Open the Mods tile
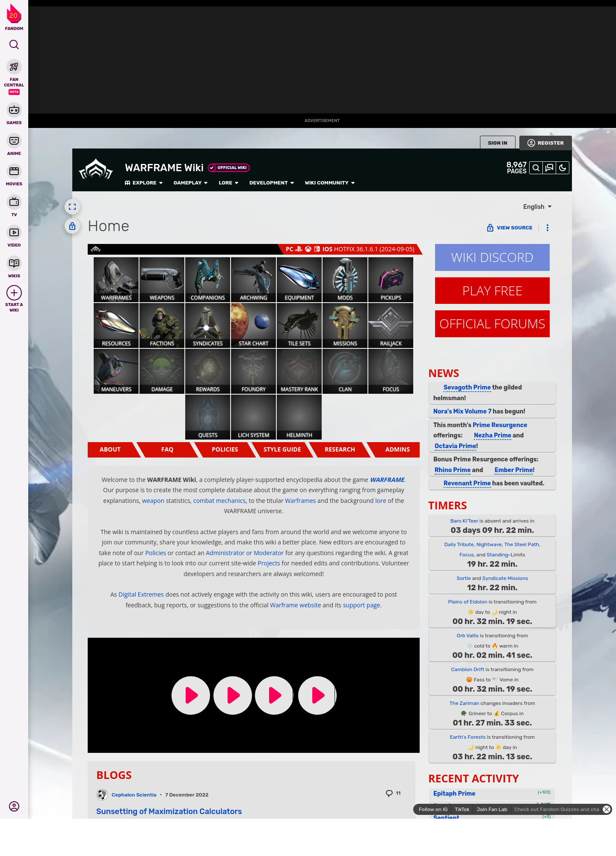The image size is (616, 856). click(345, 280)
